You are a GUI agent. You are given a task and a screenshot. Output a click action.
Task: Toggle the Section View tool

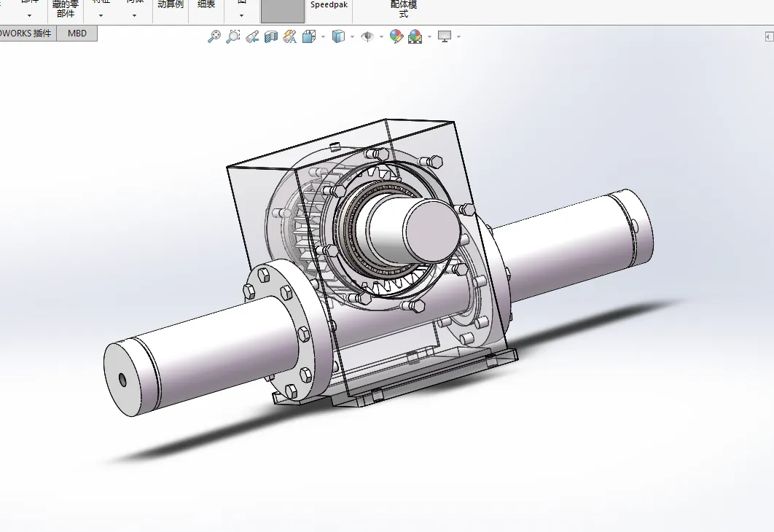pos(271,36)
